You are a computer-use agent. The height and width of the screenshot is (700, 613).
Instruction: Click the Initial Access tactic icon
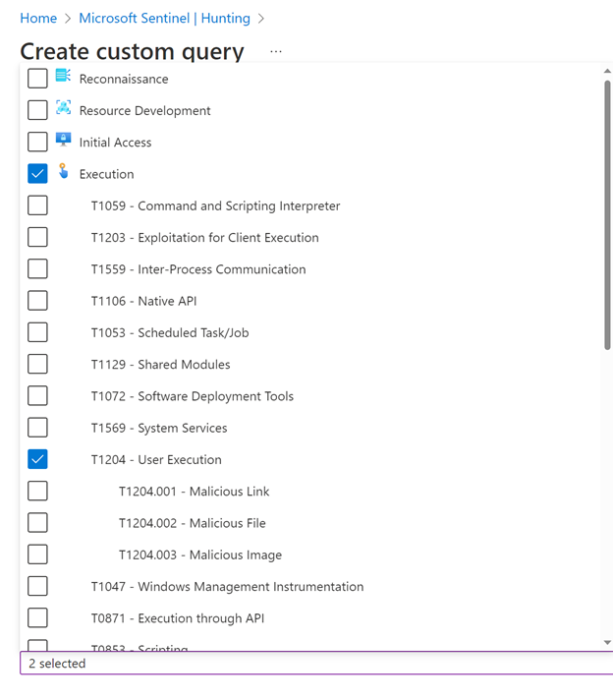tap(63, 139)
